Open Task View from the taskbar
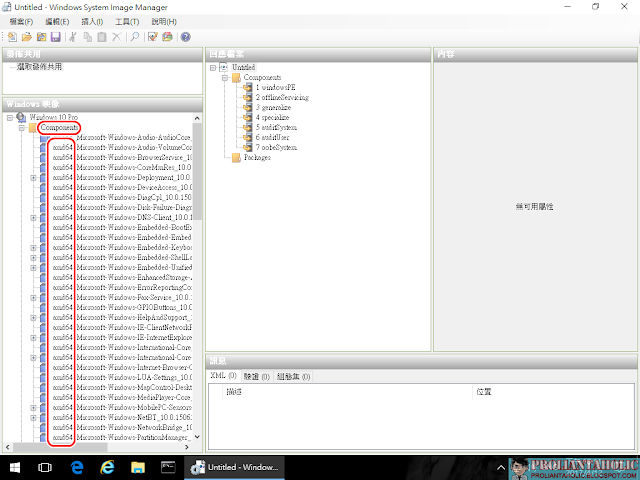This screenshot has height=480, width=640. tap(45, 468)
